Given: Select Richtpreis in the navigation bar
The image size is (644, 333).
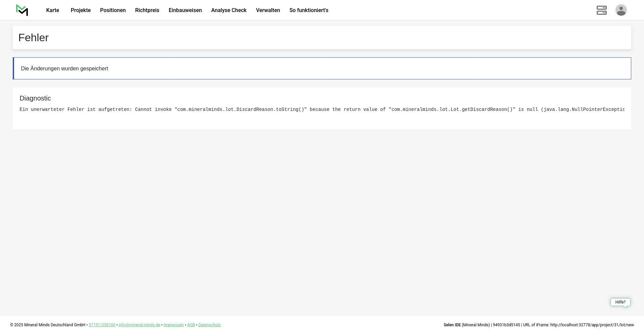Looking at the screenshot, I should tap(147, 10).
